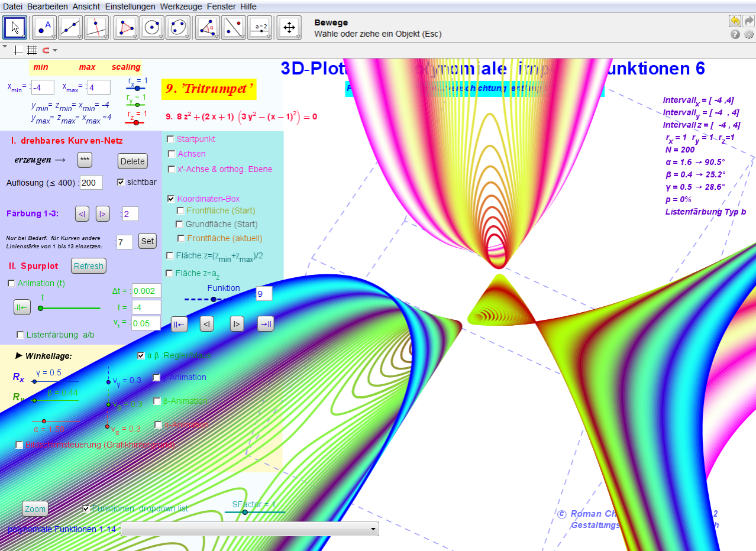Select the Polygon tool
This screenshot has height=551, width=756.
pyautogui.click(x=125, y=27)
